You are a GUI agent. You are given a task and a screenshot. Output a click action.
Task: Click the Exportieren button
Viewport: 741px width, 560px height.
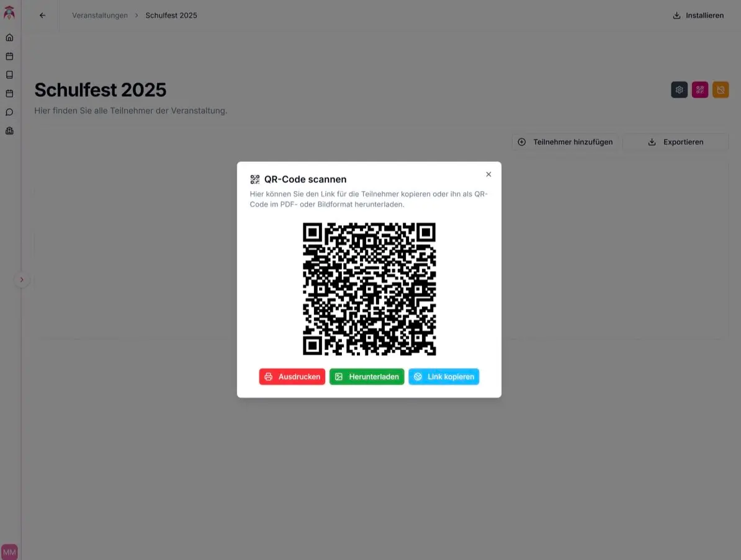tap(676, 142)
